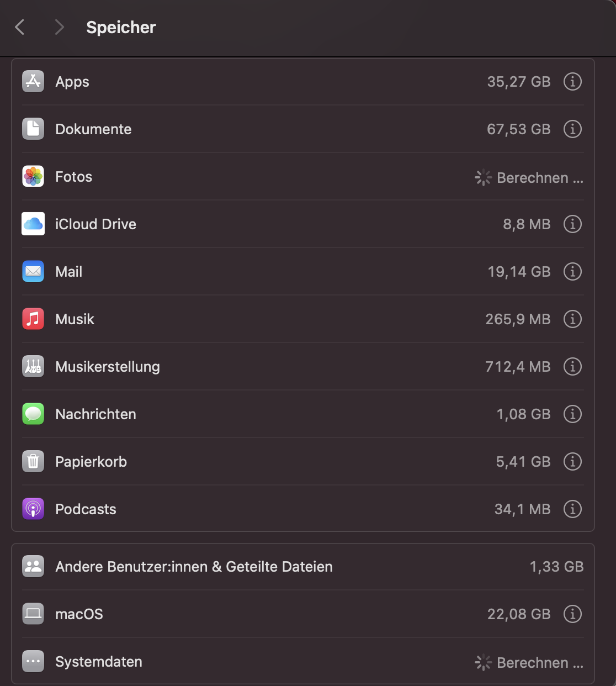Go back with the left chevron
Screen dimensions: 616x686
pyautogui.click(x=20, y=27)
